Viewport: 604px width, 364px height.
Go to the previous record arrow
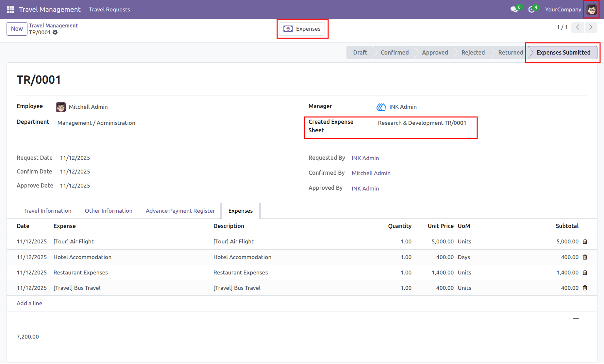pyautogui.click(x=578, y=27)
